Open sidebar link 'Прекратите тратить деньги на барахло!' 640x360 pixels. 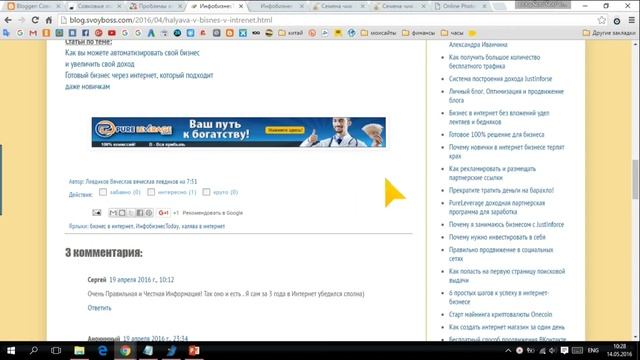[501, 190]
